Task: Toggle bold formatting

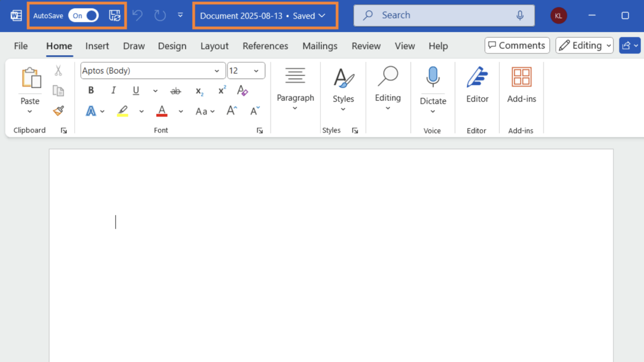Action: coord(91,90)
